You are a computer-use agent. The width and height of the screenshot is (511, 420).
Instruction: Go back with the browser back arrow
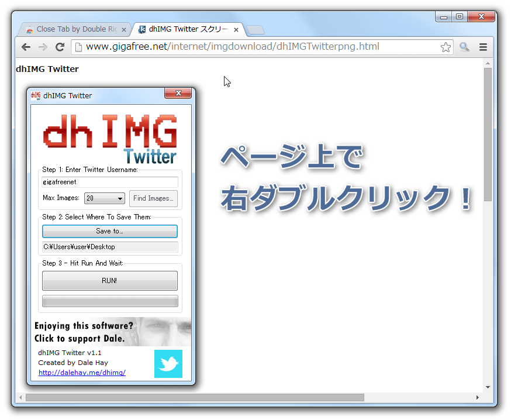coord(26,47)
